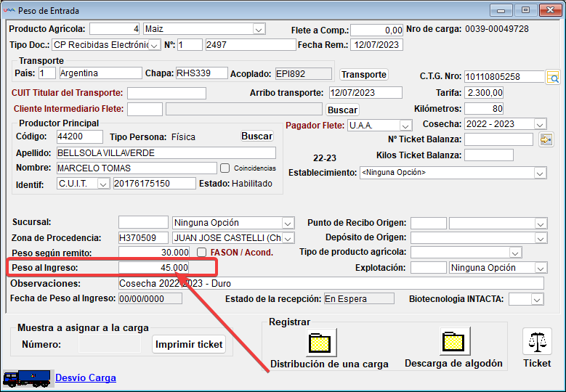Viewport: 566px width, 392px height.
Task: Click the Transporte button
Action: (363, 75)
